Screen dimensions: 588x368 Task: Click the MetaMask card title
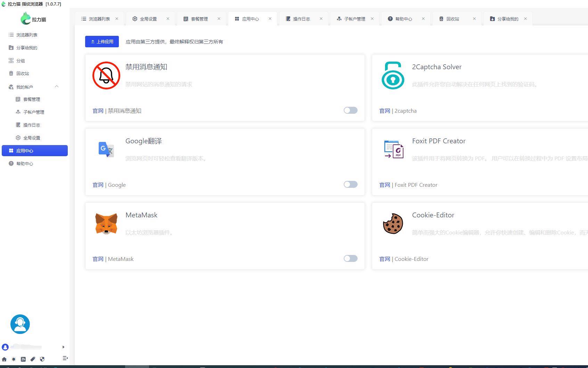[x=141, y=215]
